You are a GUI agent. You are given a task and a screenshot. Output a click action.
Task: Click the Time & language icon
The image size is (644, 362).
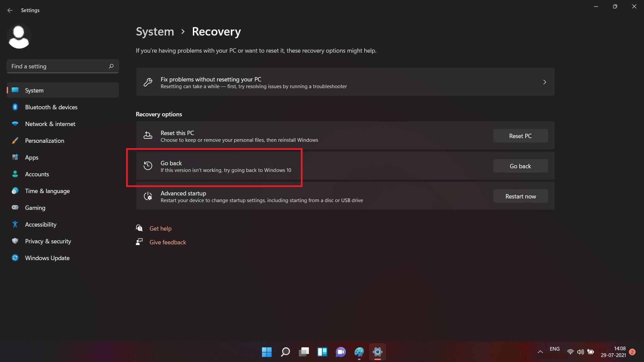(x=15, y=190)
